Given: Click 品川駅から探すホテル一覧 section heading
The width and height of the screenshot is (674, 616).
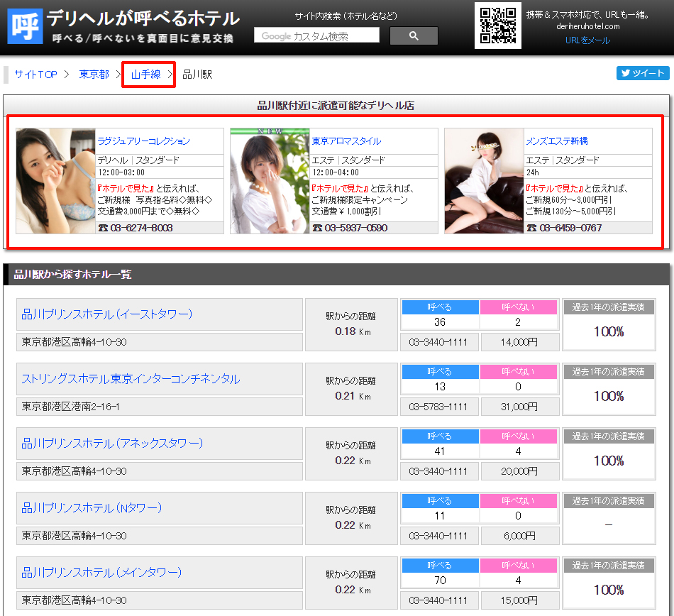Looking at the screenshot, I should [x=72, y=274].
